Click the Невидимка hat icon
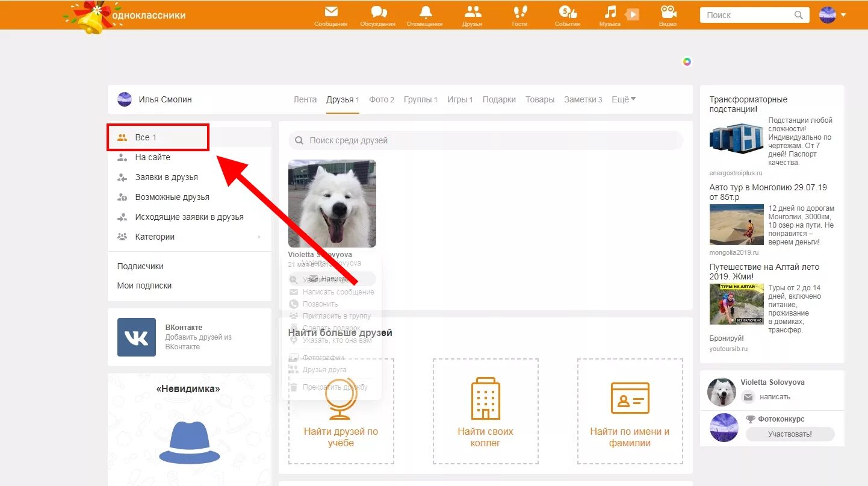 [190, 443]
